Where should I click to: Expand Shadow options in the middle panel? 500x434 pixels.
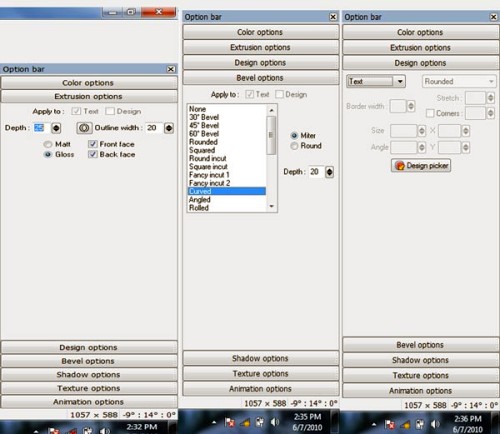(x=260, y=358)
